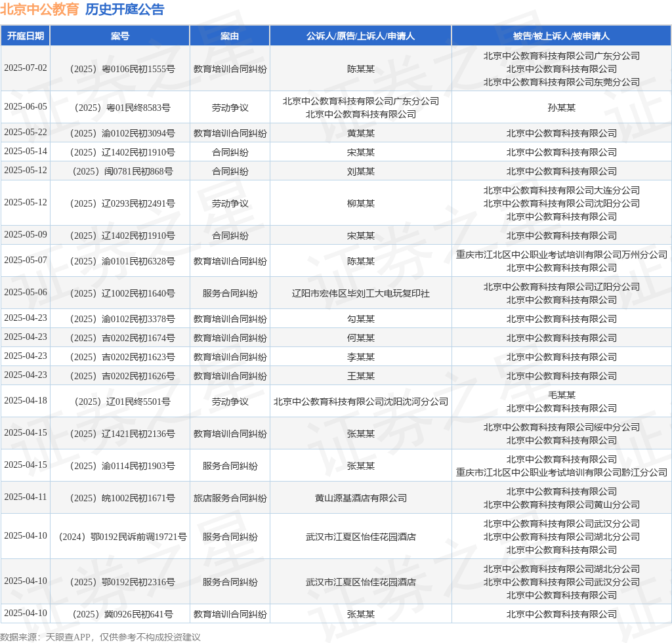672x643 pixels.
Task: Select the date cell 2025-05-22
Action: click(x=26, y=133)
